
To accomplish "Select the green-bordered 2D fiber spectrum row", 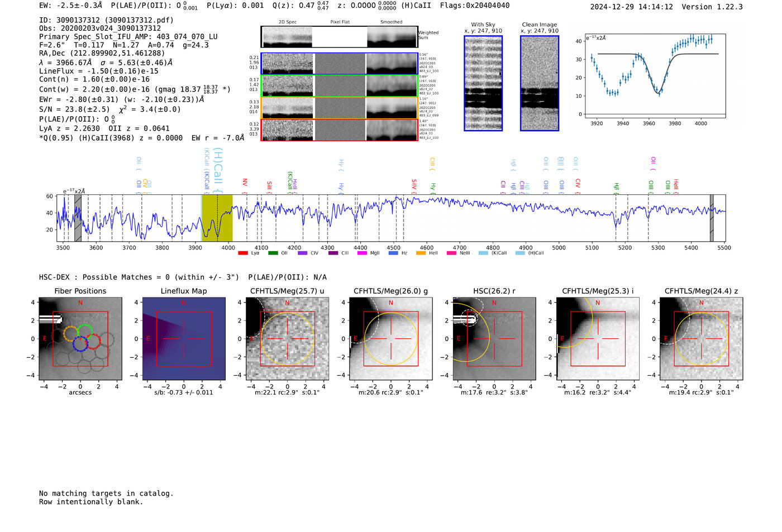I will (x=339, y=86).
